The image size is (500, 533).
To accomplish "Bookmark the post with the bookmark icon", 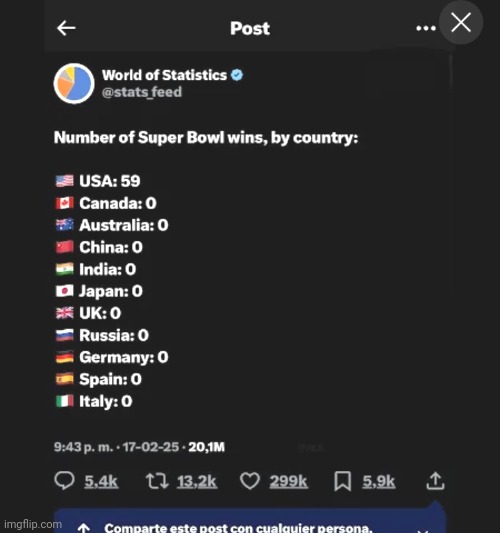I will pos(342,481).
